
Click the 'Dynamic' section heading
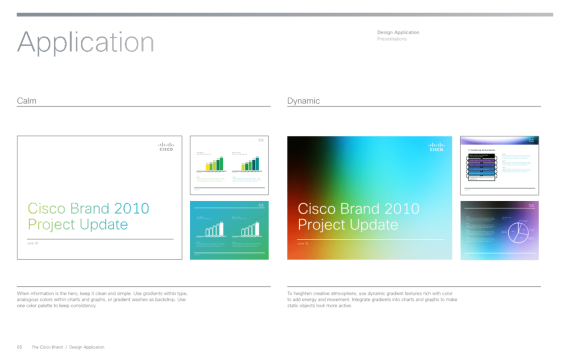click(x=304, y=101)
